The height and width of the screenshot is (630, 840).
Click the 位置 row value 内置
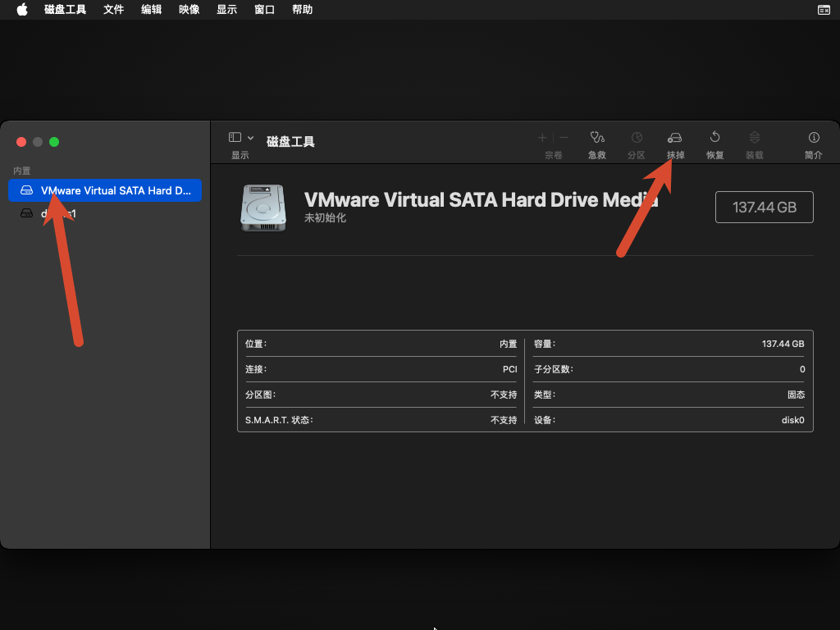[508, 344]
